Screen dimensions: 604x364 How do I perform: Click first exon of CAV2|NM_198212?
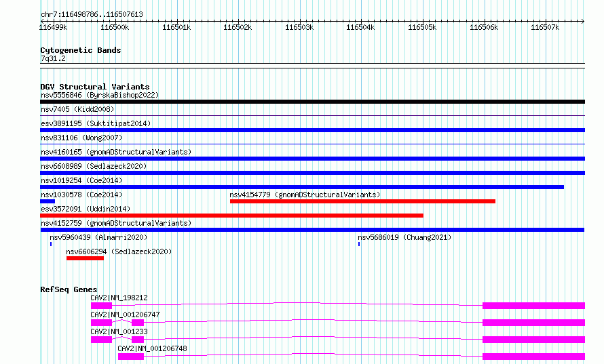101,306
